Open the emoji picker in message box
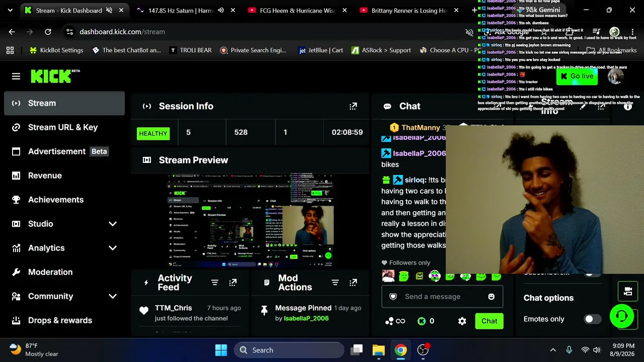 (x=492, y=297)
